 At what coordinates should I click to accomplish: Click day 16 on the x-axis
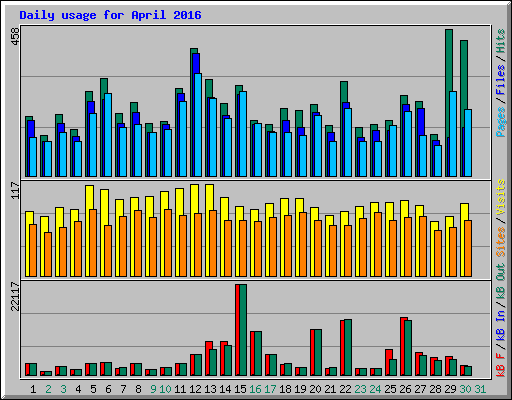[255, 389]
